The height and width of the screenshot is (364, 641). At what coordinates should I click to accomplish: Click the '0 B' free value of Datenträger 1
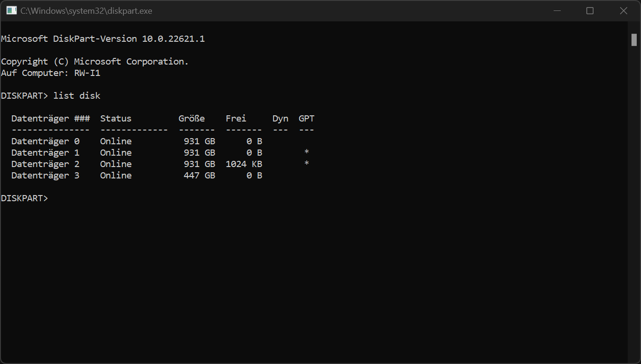point(255,153)
